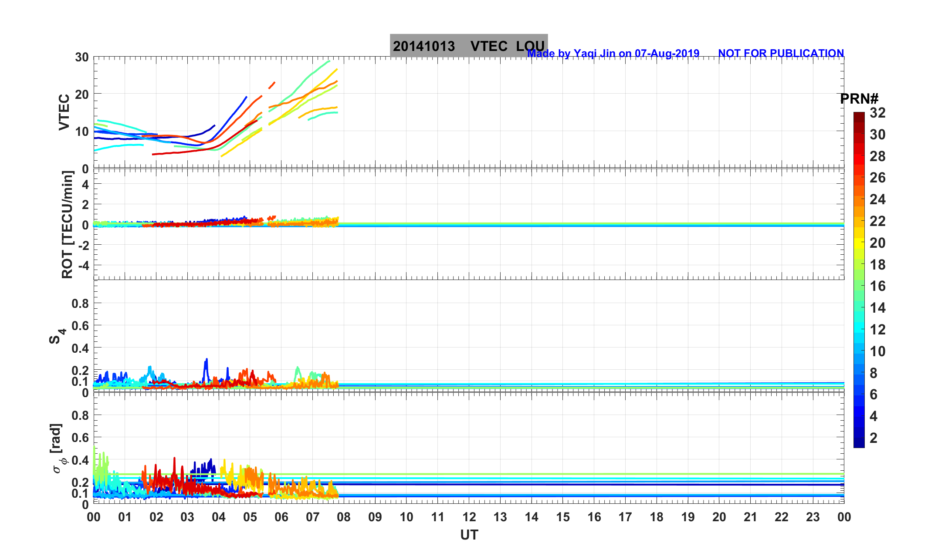Click the UT x-axis label

pyautogui.click(x=469, y=535)
